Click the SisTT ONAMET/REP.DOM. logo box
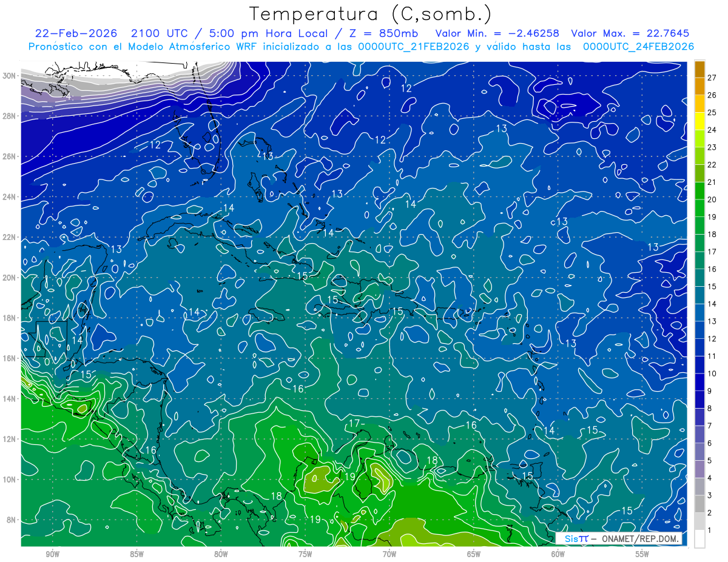Viewport: 728px width, 562px height. click(619, 538)
